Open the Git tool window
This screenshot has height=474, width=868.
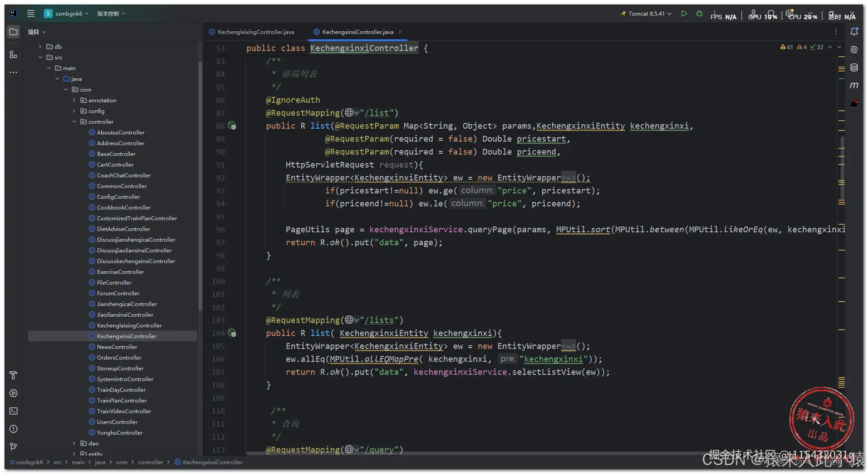(x=13, y=447)
